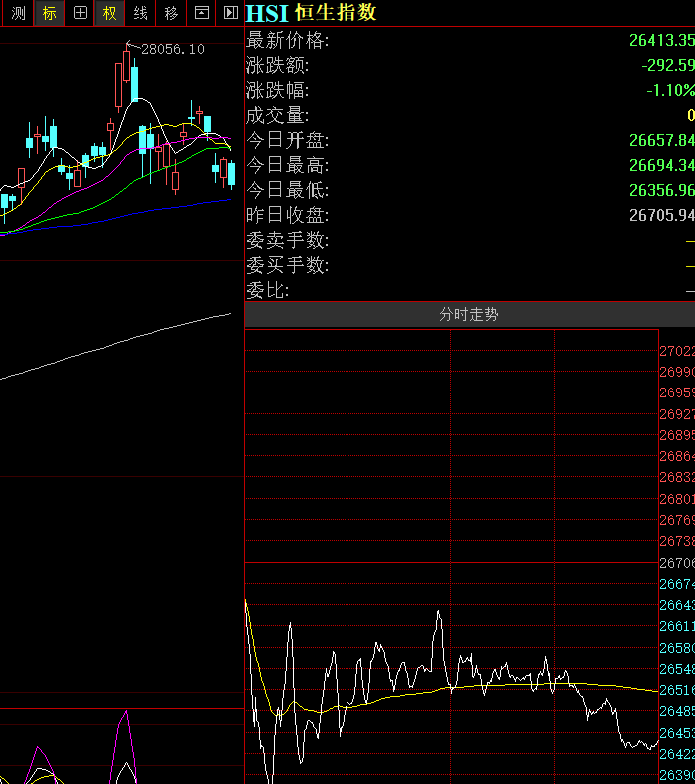The image size is (695, 784).
Task: Click the 移 move tool button
Action: point(171,13)
